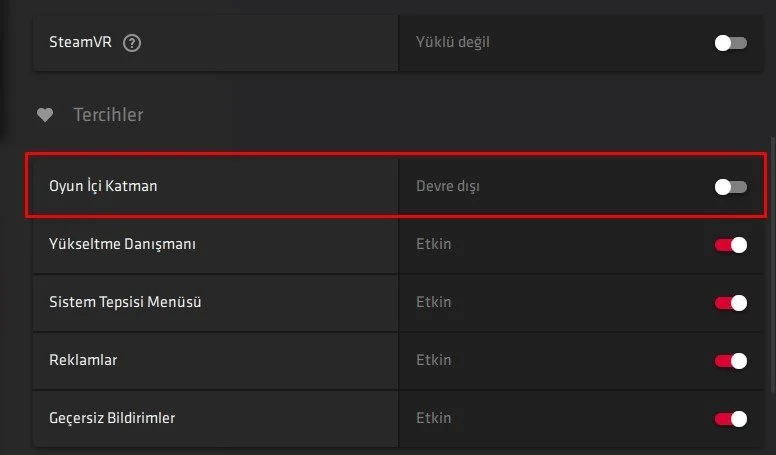Switch off Geçersiz Bildirimler toggle
Viewport: 776px width, 455px height.
(730, 419)
